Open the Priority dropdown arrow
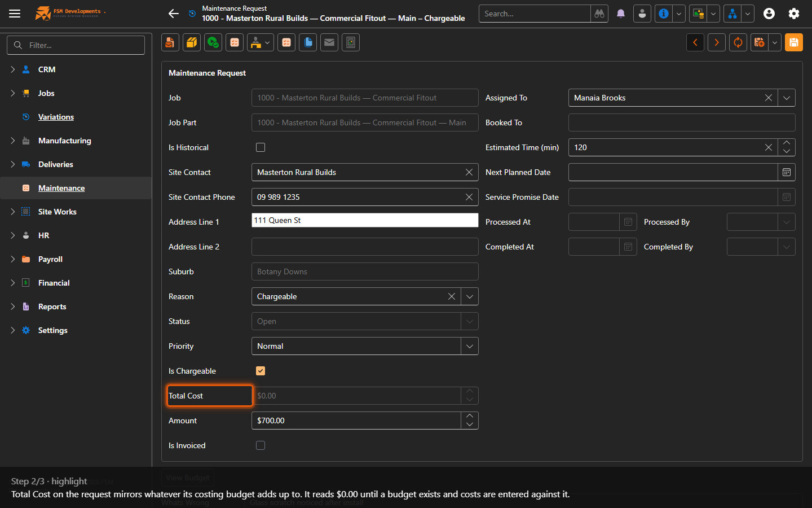This screenshot has height=508, width=812. pos(470,346)
